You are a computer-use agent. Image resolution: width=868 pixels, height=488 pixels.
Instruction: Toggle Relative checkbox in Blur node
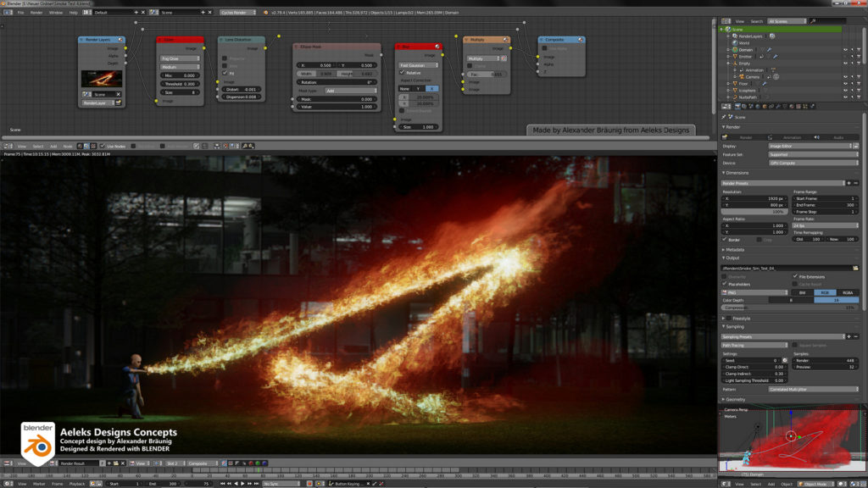[x=403, y=73]
